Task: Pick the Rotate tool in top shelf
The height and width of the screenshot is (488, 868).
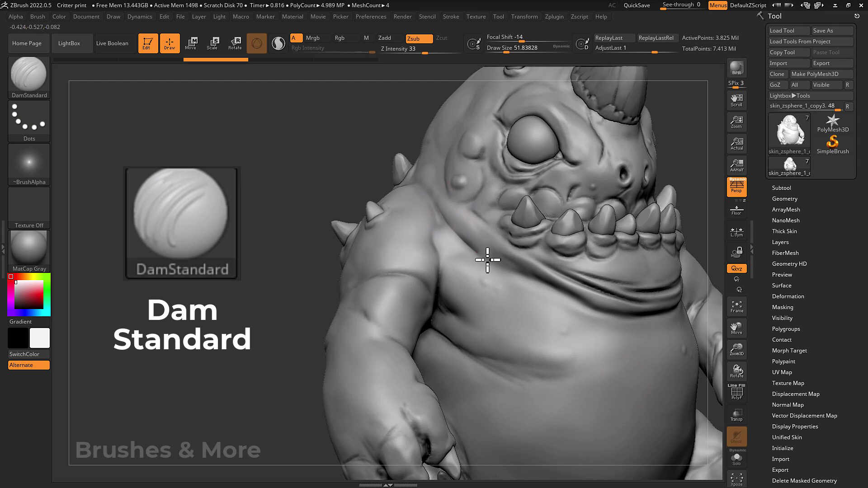Action: point(235,43)
